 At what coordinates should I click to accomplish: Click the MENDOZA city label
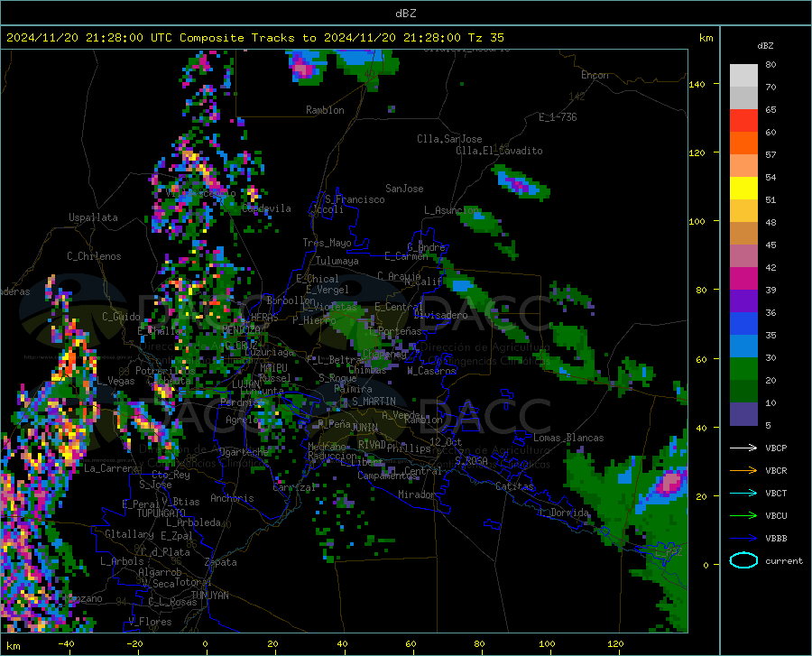pyautogui.click(x=241, y=329)
